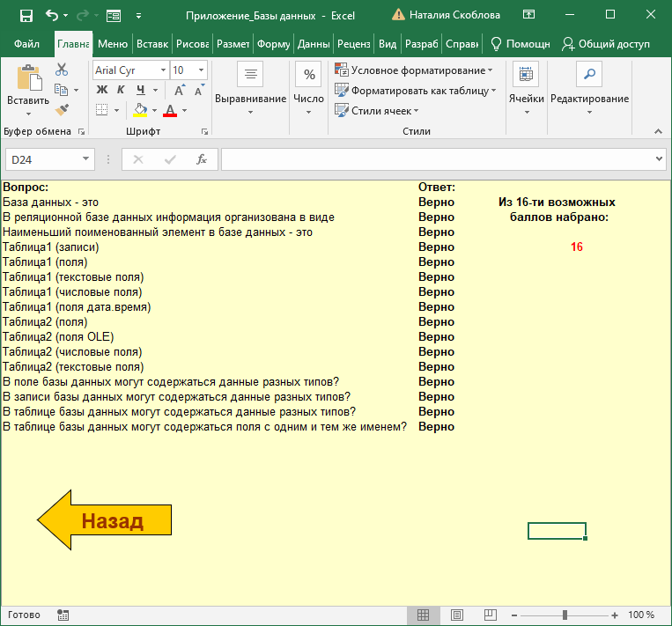672x626 pixels.
Task: Switch to Page Layout view in status bar
Action: point(457,615)
